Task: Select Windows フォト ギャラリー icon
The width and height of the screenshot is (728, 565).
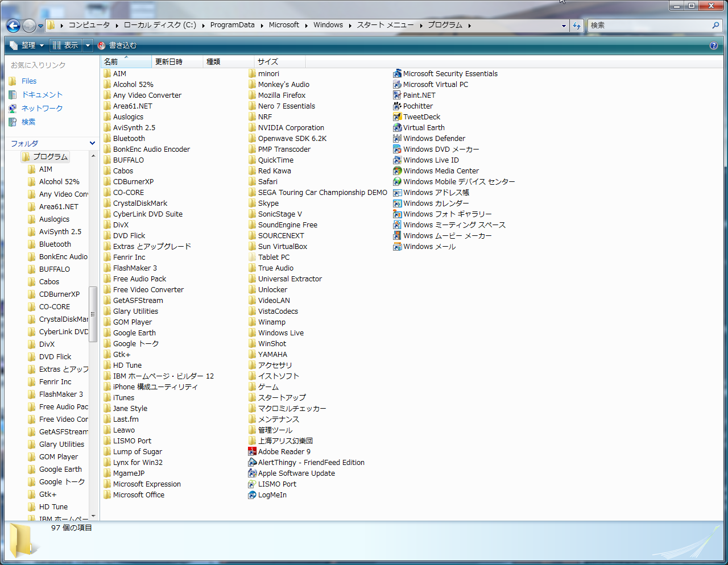Action: point(397,214)
